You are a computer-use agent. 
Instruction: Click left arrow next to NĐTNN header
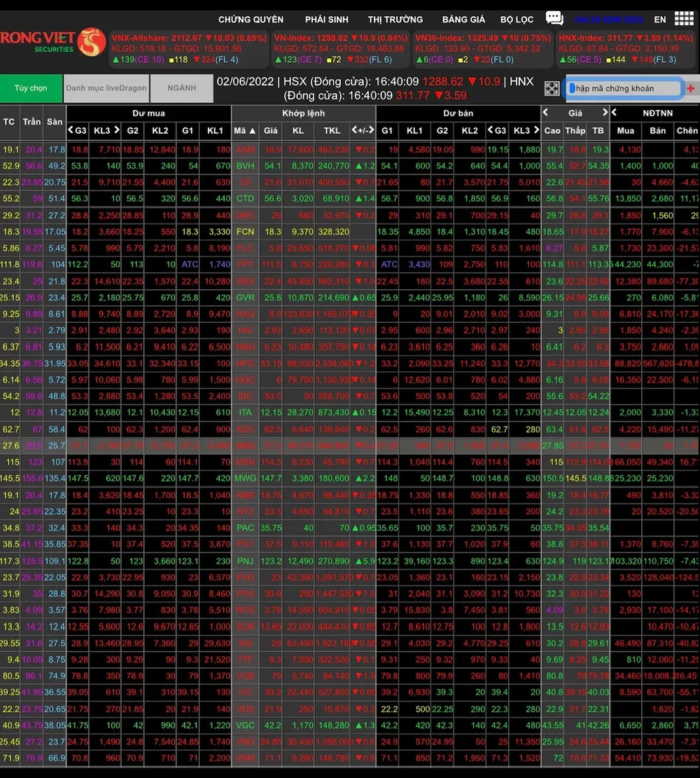(614, 112)
